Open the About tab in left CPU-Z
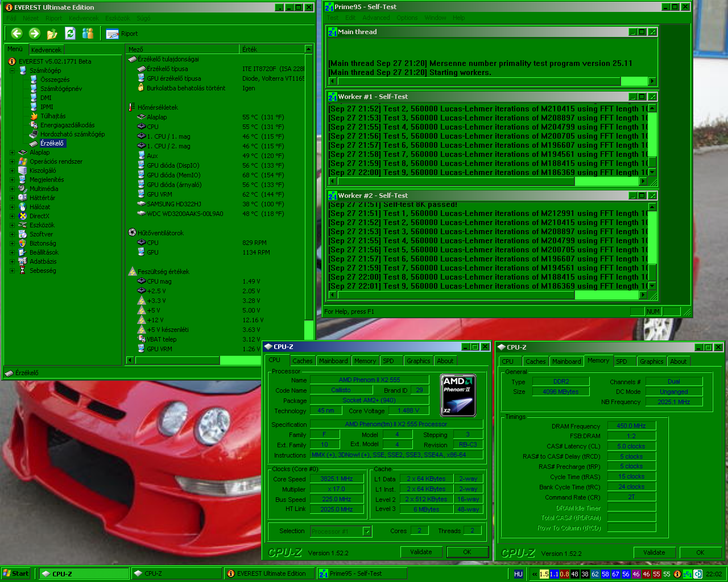728x582 pixels. (445, 361)
